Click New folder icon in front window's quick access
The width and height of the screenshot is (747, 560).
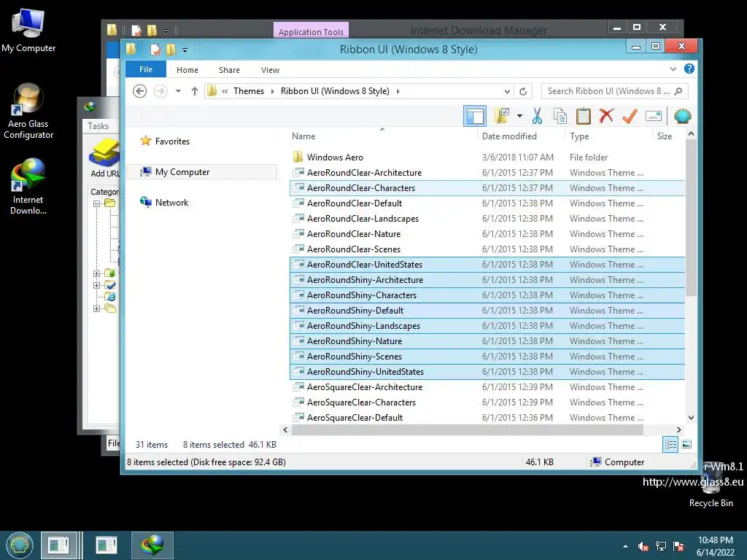pos(171,49)
